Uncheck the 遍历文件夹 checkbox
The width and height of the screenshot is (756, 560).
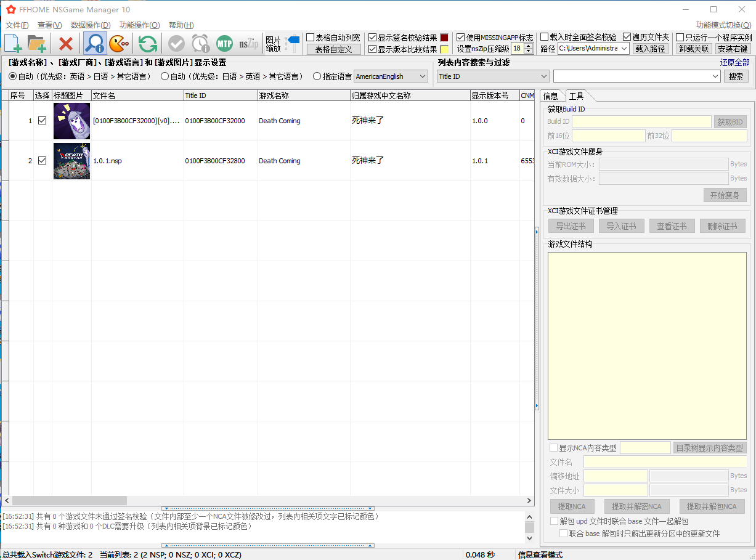pos(627,38)
